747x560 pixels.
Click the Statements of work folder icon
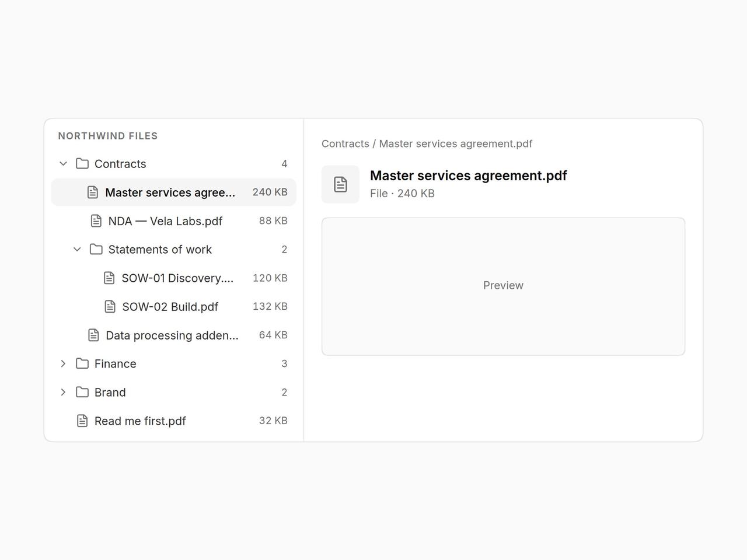tap(96, 250)
